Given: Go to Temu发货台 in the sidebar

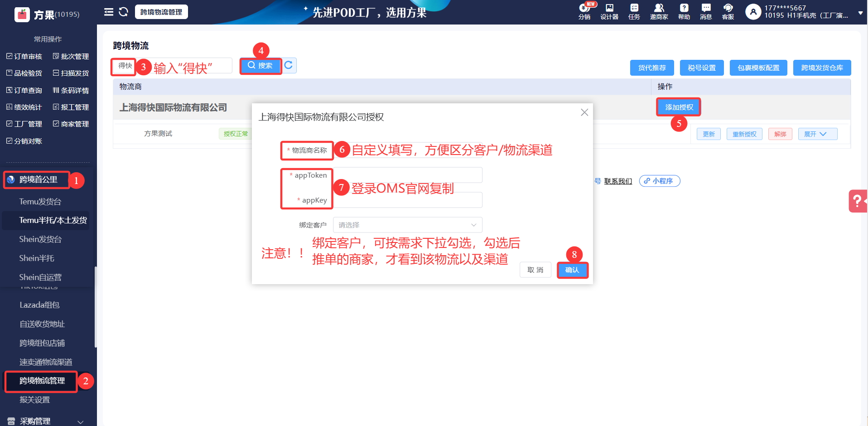Looking at the screenshot, I should tap(40, 201).
